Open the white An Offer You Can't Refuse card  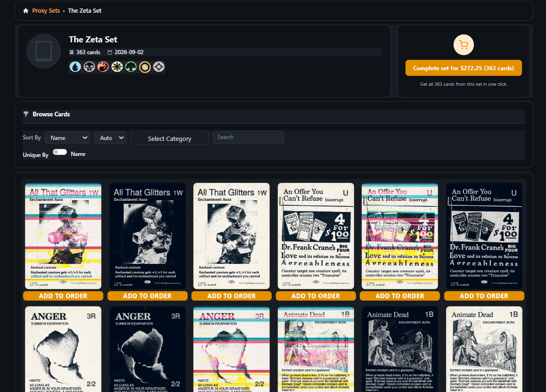pyautogui.click(x=316, y=236)
